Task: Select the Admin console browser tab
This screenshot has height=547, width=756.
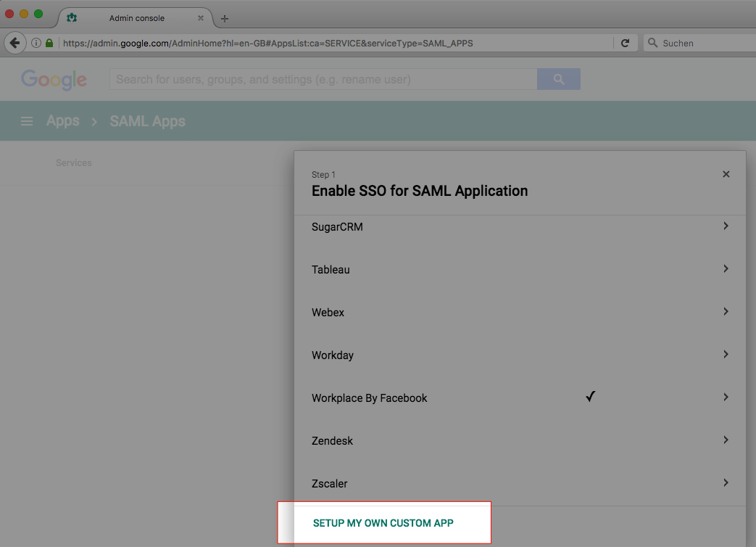Action: (136, 18)
